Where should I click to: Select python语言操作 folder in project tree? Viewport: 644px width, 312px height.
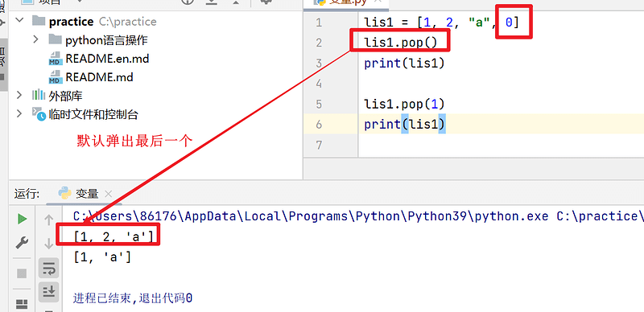[106, 40]
